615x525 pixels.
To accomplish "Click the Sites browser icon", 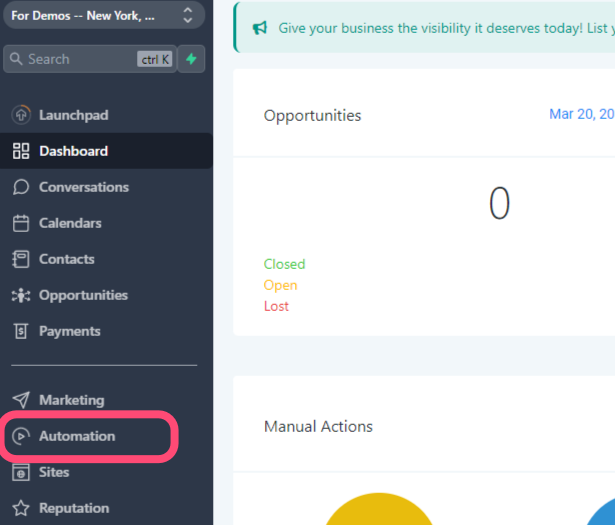I will [21, 472].
